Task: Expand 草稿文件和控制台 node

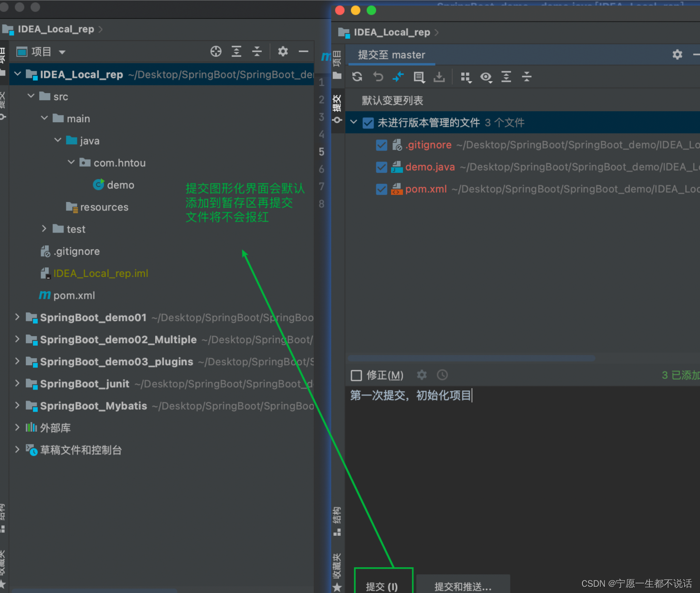Action: click(x=18, y=449)
